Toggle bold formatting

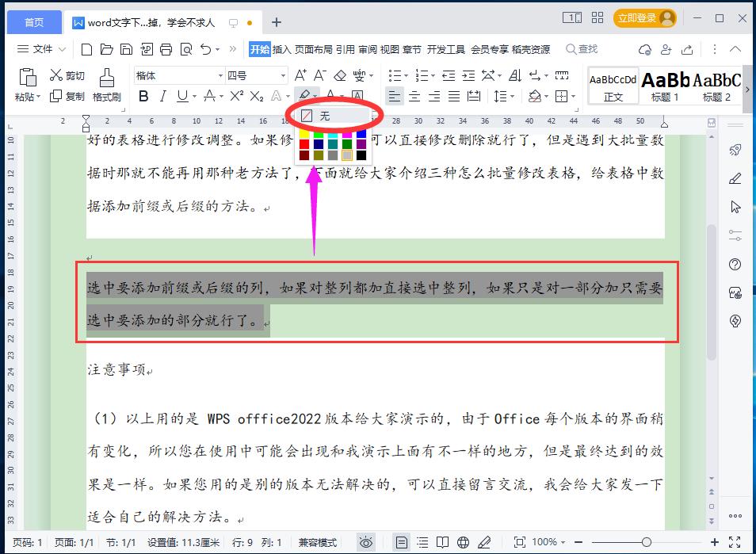click(x=143, y=95)
